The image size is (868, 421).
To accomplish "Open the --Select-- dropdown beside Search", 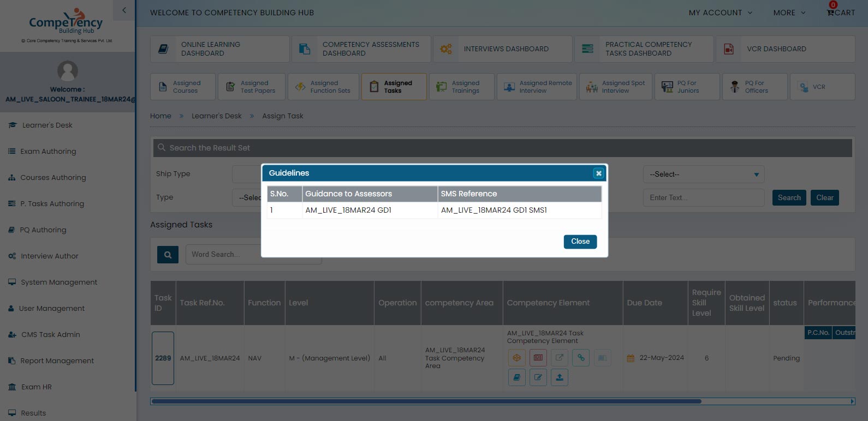I will [703, 175].
